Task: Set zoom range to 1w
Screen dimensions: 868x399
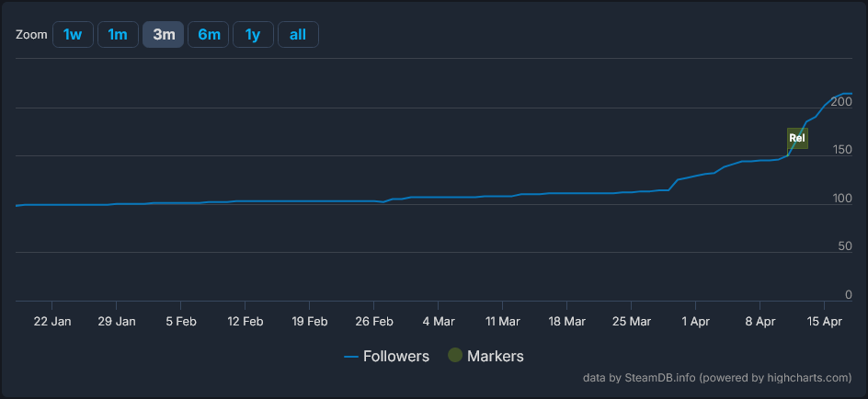Action: 73,35
